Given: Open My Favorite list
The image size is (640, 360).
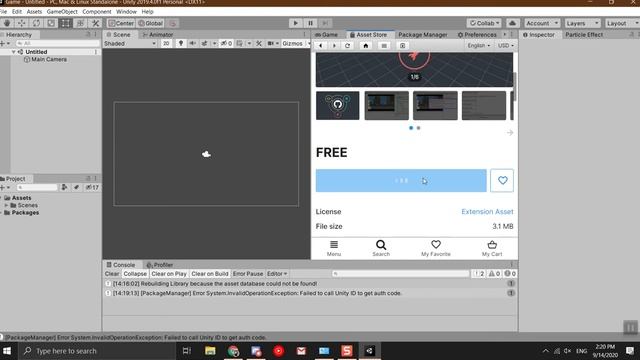Looking at the screenshot, I should (436, 248).
